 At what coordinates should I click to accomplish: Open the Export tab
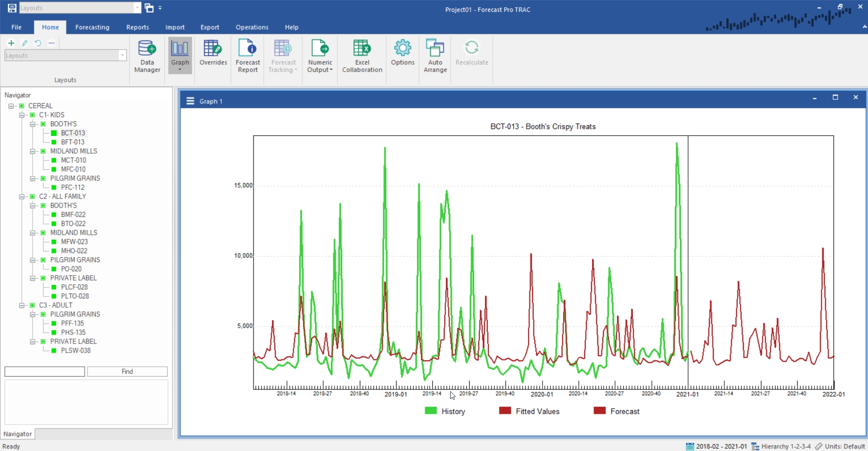coord(210,27)
